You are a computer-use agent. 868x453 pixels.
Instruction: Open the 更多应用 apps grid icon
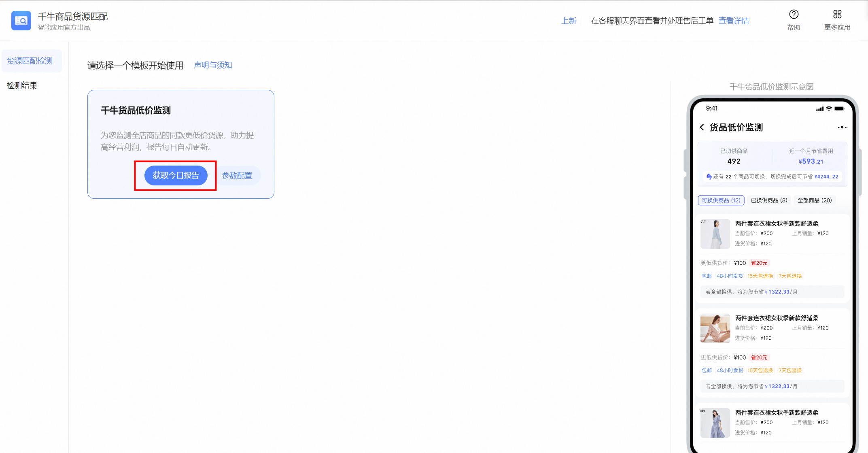point(837,15)
